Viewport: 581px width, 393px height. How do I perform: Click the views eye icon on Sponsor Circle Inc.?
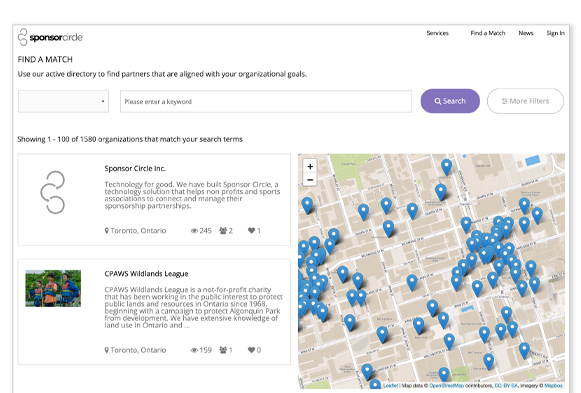click(194, 231)
